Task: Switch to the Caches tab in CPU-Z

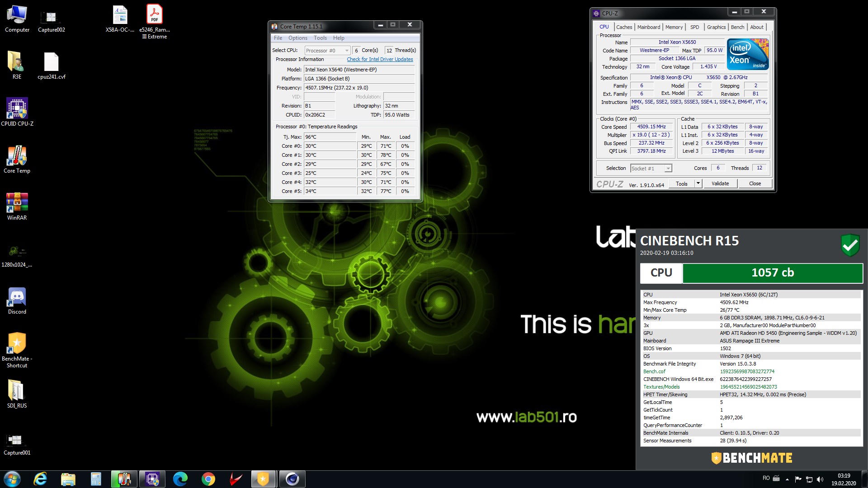Action: click(x=624, y=27)
